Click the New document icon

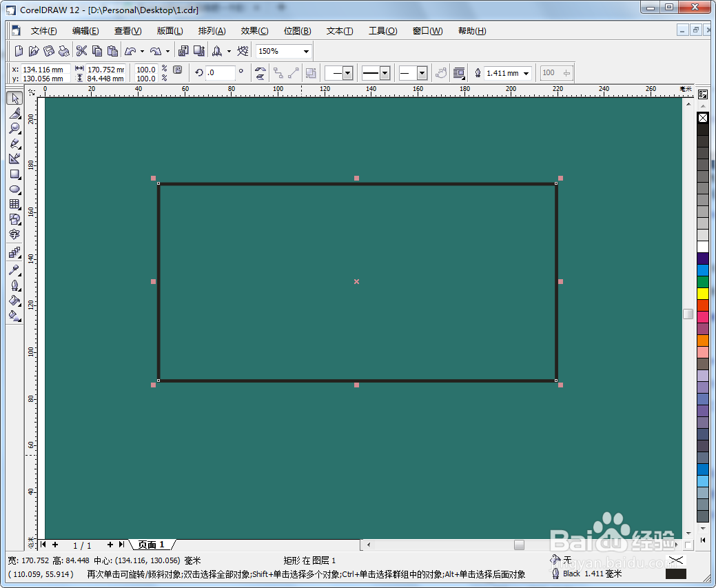click(19, 51)
